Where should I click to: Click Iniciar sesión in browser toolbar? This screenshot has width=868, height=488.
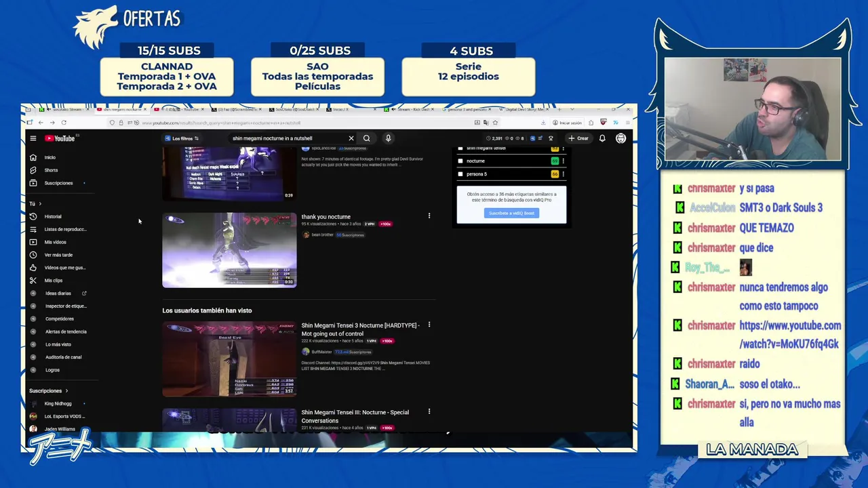(568, 123)
